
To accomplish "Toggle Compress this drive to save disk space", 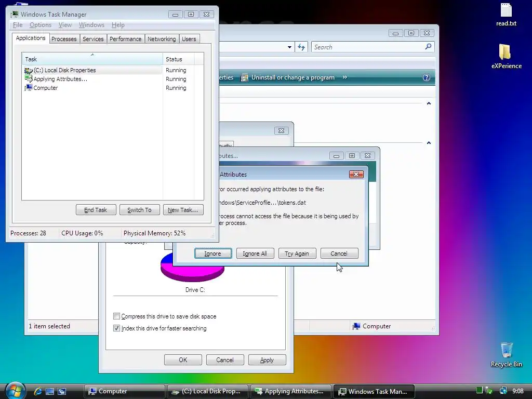I will (116, 316).
